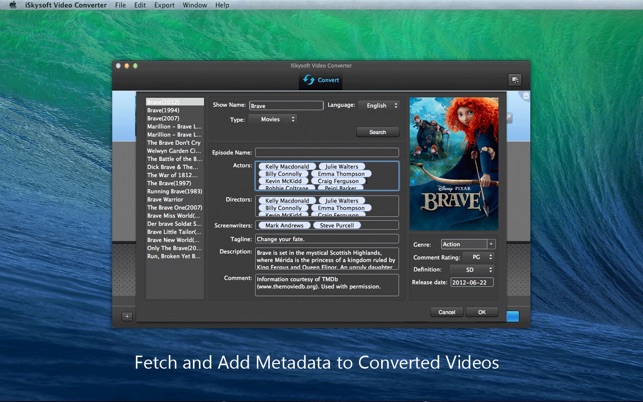
Task: Select Brave(1994) in the results list
Action: pyautogui.click(x=175, y=110)
